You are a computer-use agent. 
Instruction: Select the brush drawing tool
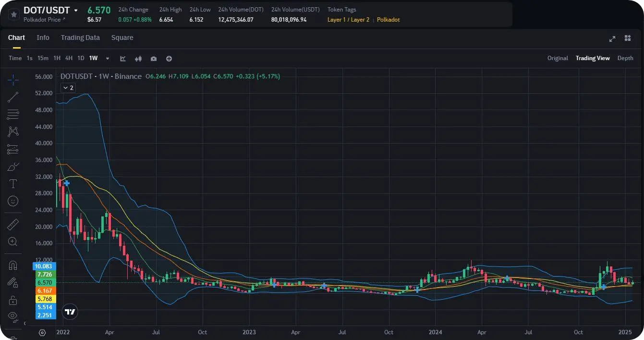point(13,166)
